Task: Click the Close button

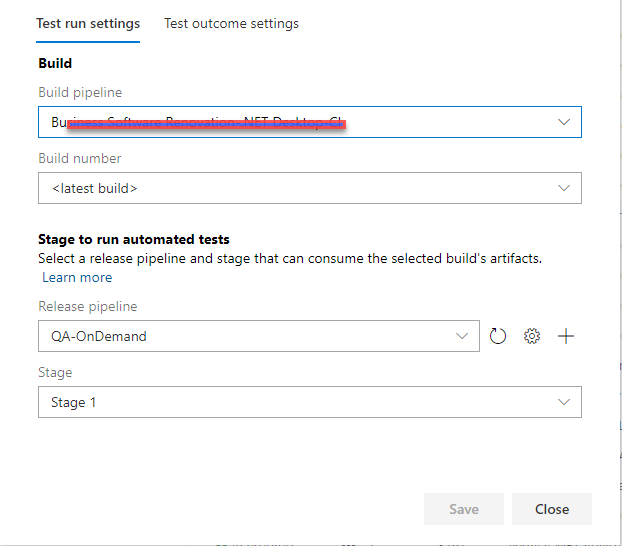Action: (x=552, y=509)
